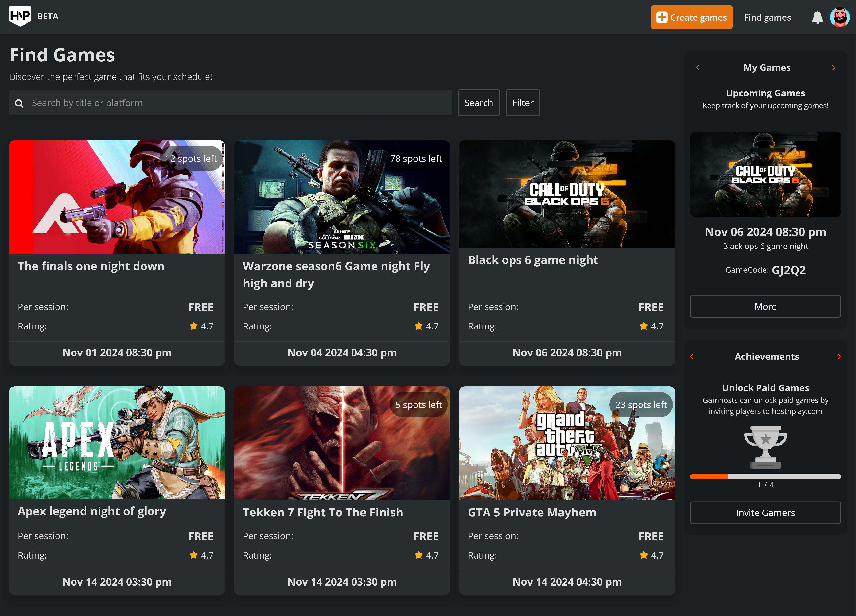Open the Warzone season6 card image
This screenshot has width=856, height=616.
click(342, 197)
